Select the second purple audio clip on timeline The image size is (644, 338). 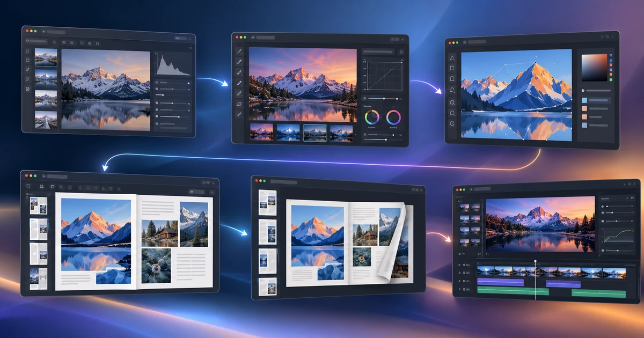point(563,284)
